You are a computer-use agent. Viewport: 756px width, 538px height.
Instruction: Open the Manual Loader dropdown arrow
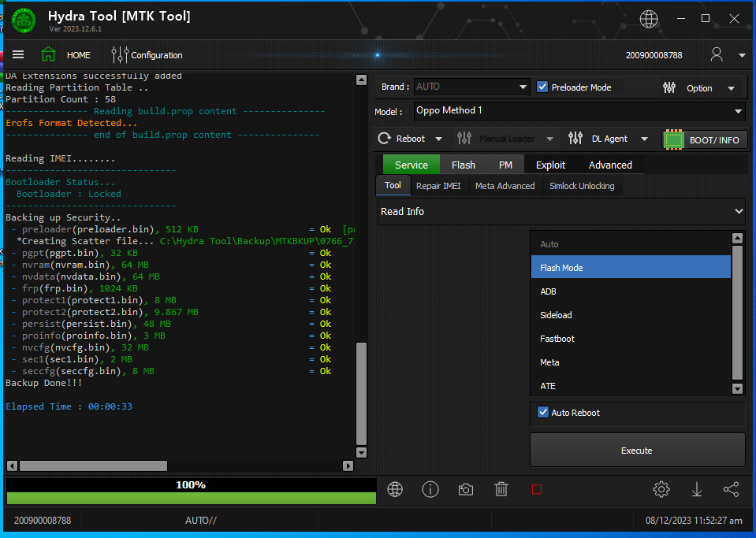[x=549, y=139]
